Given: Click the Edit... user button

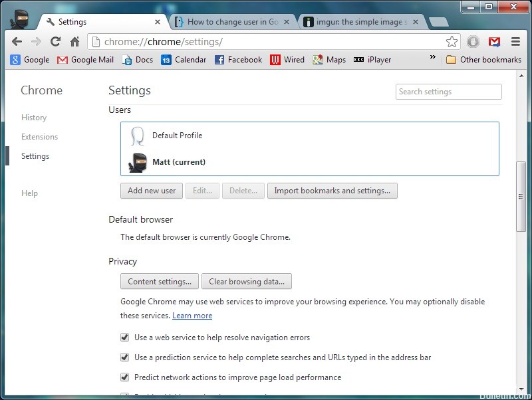Looking at the screenshot, I should tap(202, 191).
